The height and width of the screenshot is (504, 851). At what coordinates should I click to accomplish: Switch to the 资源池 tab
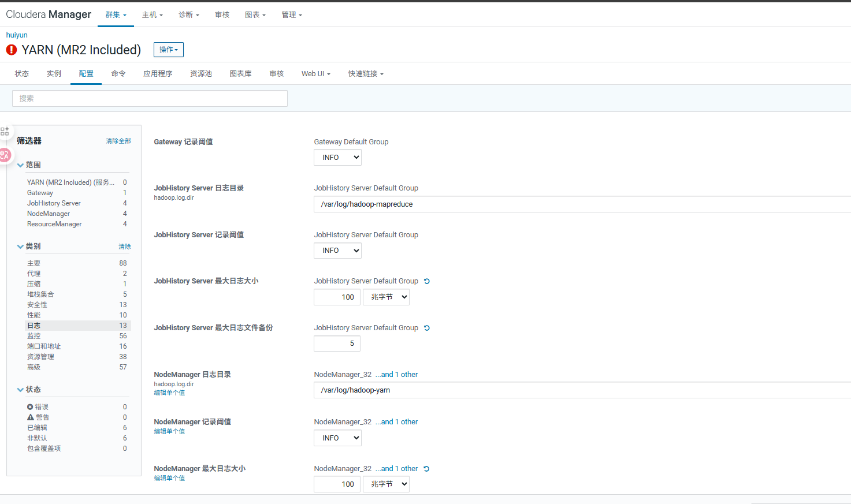pos(201,74)
